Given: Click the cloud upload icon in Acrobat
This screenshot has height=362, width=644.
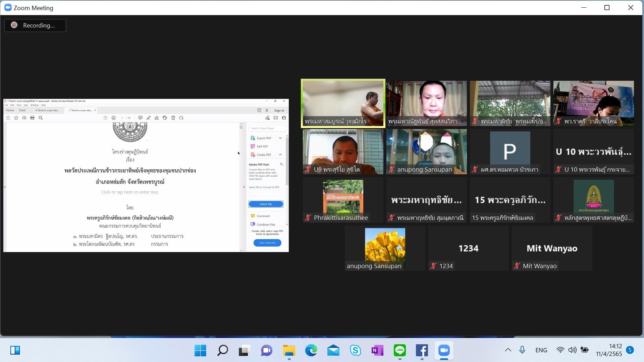Looking at the screenshot, I should [24, 118].
